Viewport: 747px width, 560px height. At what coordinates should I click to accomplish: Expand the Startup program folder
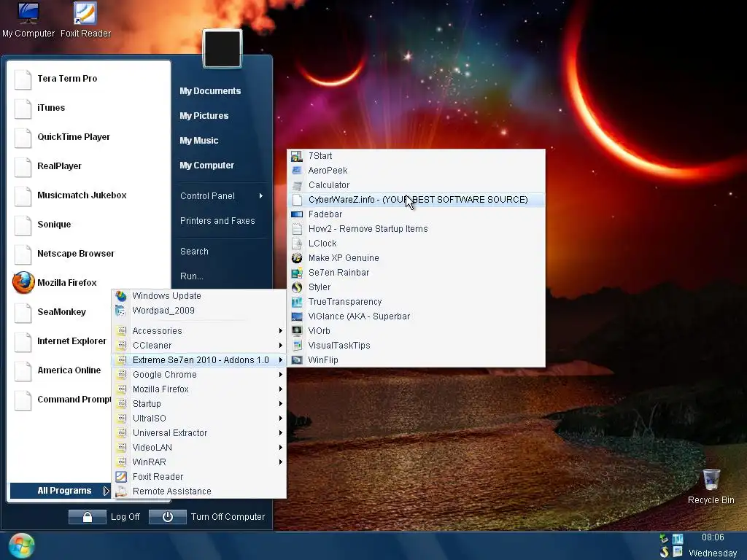pos(199,404)
